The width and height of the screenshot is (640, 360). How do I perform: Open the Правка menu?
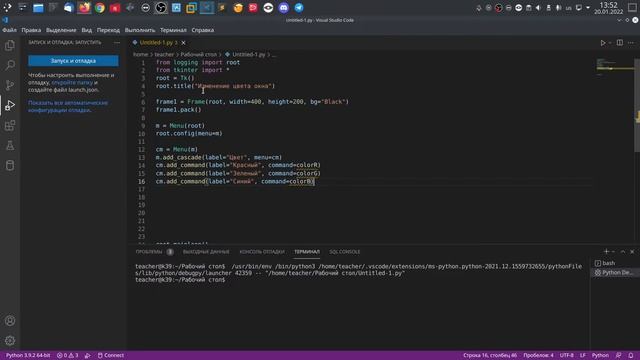pyautogui.click(x=31, y=30)
